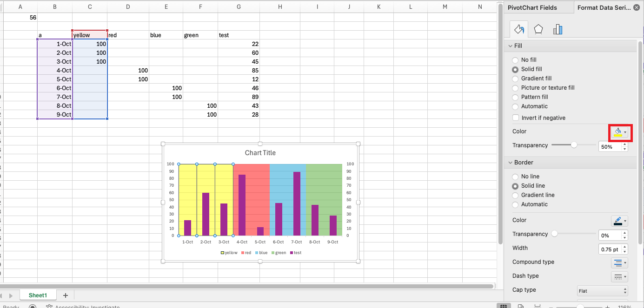Select column A header

20,7
